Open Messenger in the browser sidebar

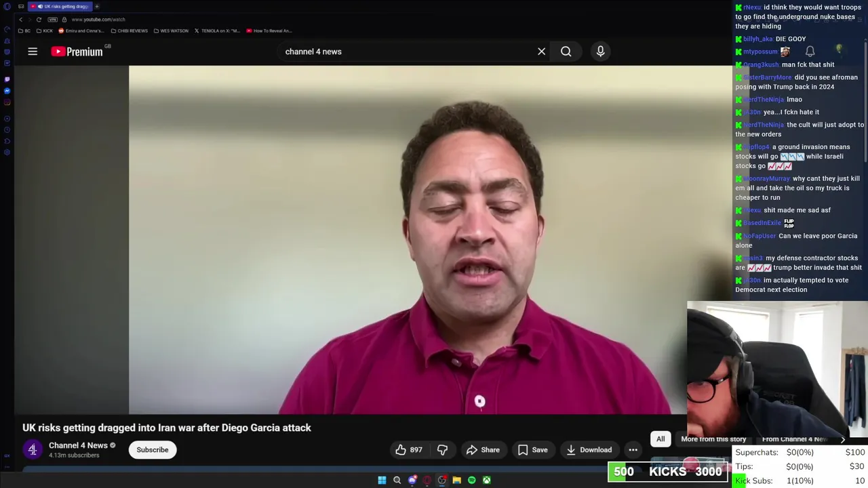point(7,91)
